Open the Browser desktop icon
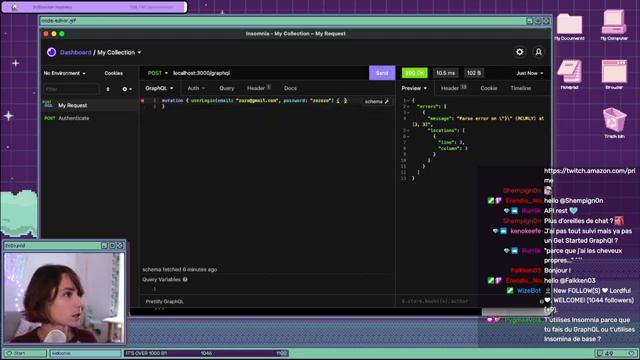Image resolution: width=640 pixels, height=360 pixels. click(614, 74)
